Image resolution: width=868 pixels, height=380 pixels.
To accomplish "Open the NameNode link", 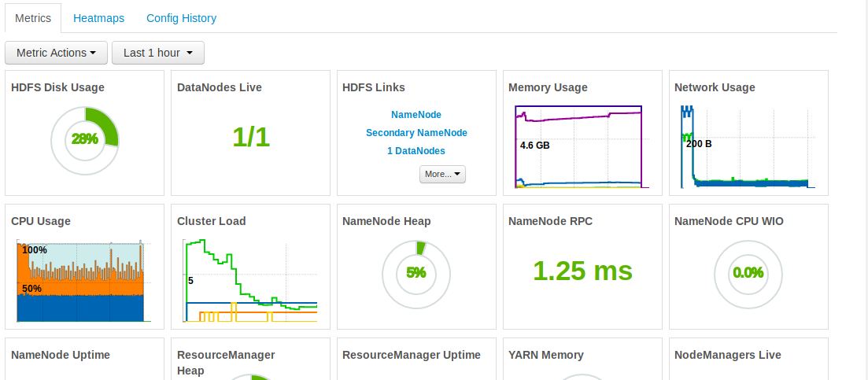I will tap(416, 115).
